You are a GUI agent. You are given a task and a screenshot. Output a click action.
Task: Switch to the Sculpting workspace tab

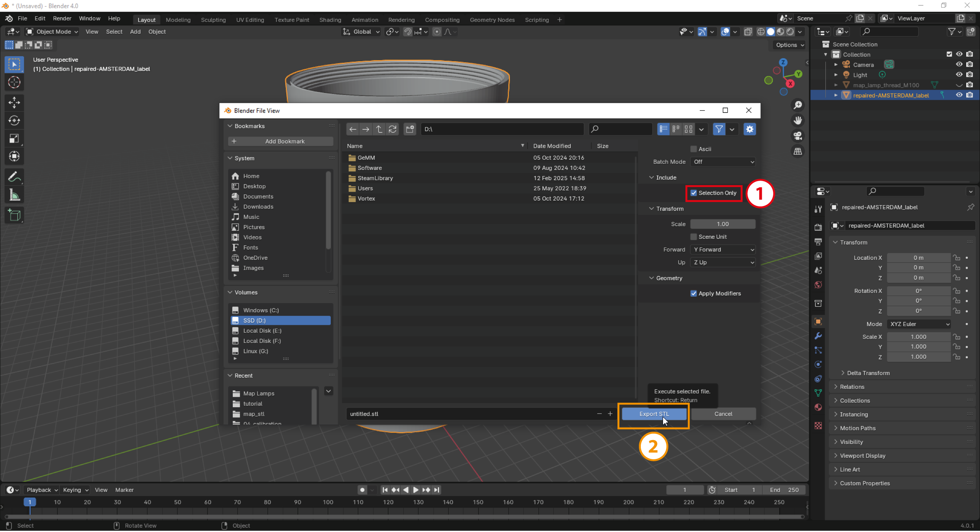(213, 20)
